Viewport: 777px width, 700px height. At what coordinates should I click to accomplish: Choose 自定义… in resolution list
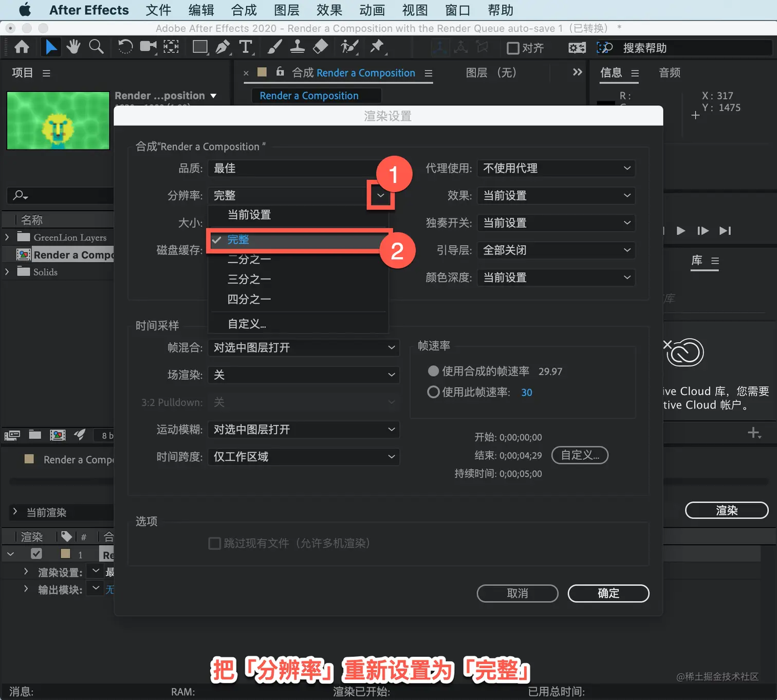(x=298, y=324)
